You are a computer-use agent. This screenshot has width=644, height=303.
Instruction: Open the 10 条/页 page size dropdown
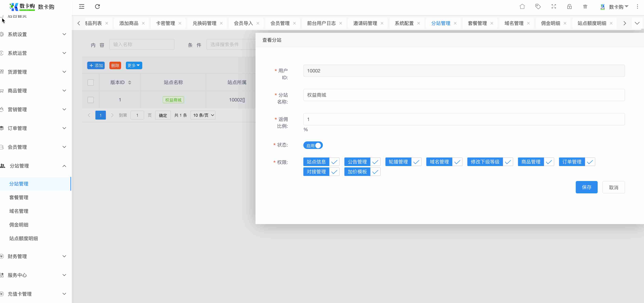203,115
